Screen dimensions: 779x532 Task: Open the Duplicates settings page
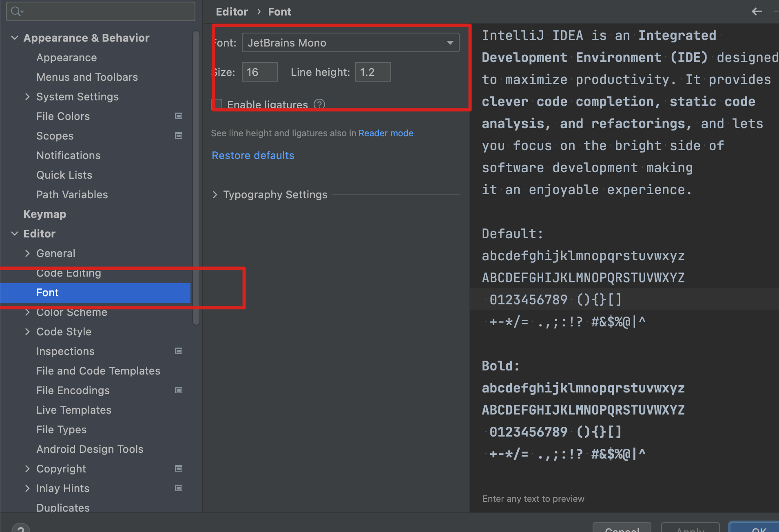63,508
